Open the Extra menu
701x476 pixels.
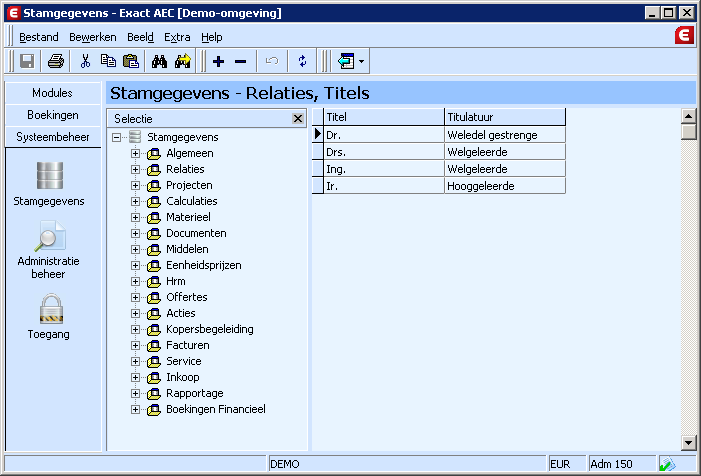177,37
